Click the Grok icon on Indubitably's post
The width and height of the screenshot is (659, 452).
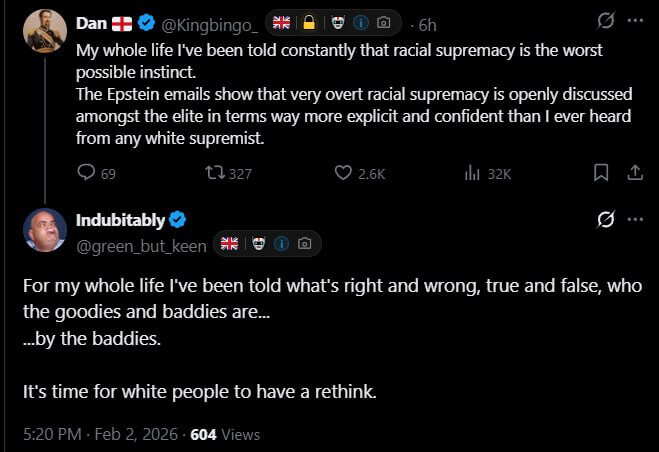605,220
